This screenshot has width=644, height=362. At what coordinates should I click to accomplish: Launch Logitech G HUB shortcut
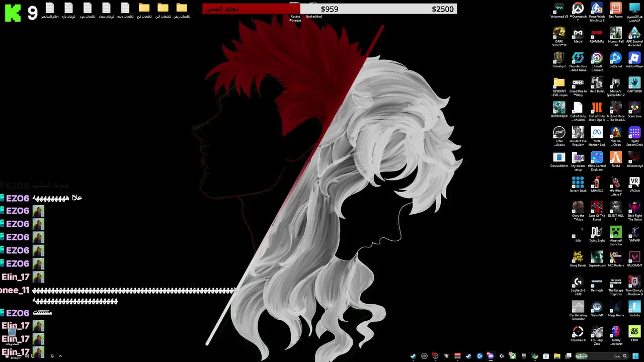[578, 286]
